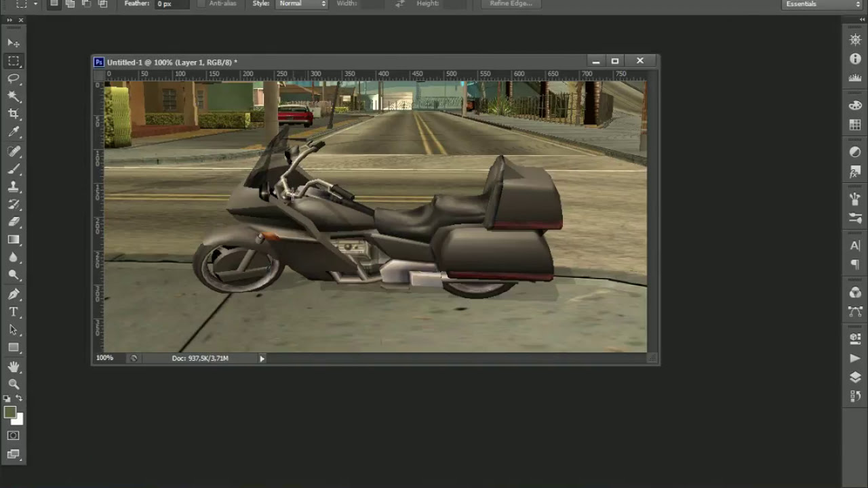Select the Blur tool
868x488 pixels.
coord(14,257)
